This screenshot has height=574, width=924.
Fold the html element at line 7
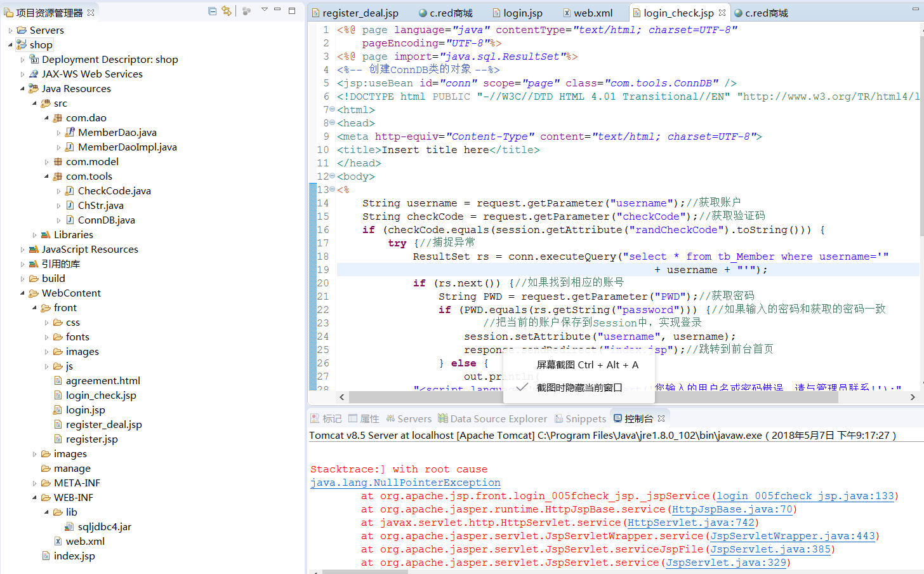333,110
